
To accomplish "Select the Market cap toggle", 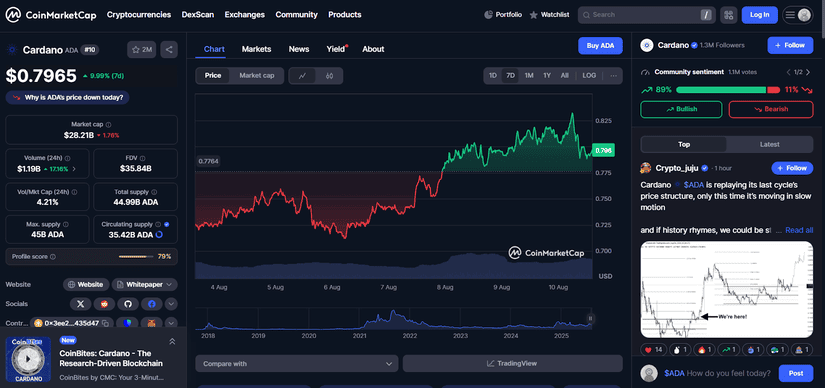I will pyautogui.click(x=257, y=76).
